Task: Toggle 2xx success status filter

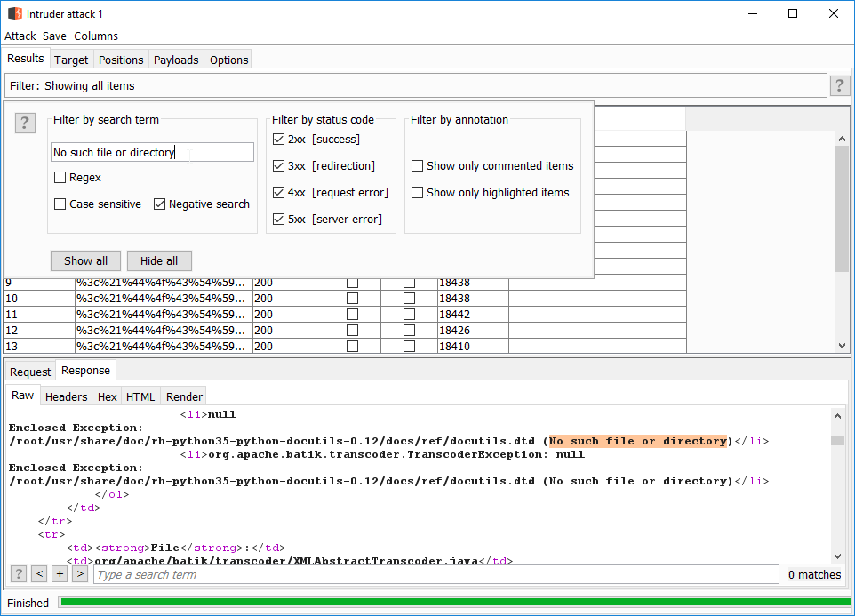Action: (279, 139)
